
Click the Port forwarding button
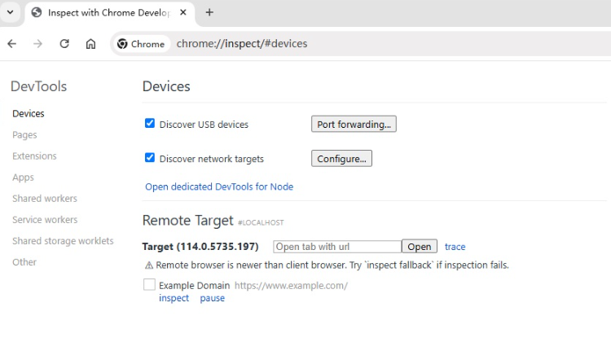[354, 125]
